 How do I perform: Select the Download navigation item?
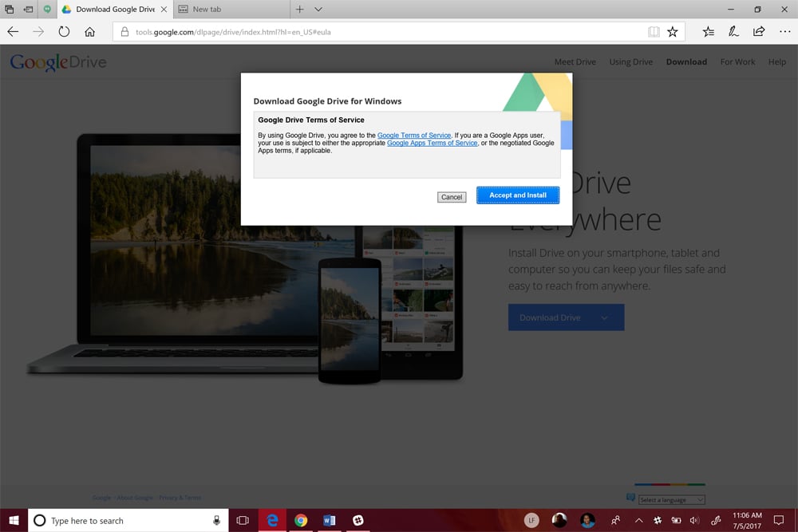point(686,61)
